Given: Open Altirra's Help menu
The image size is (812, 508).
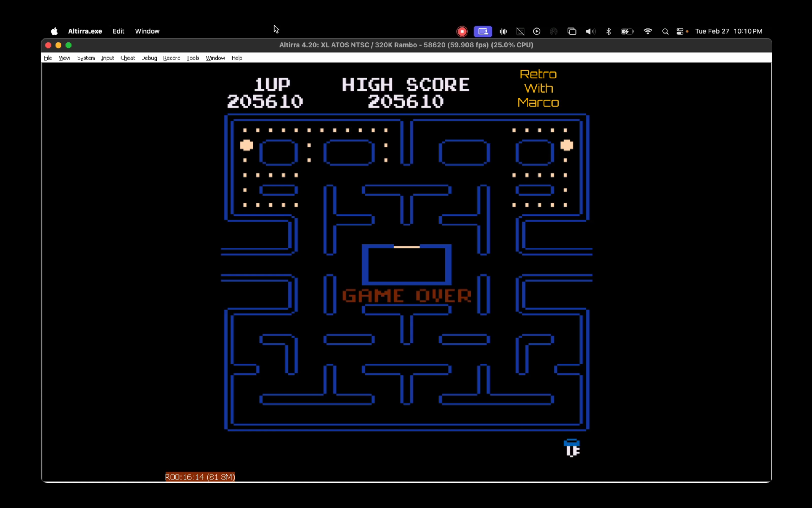Looking at the screenshot, I should pyautogui.click(x=237, y=58).
